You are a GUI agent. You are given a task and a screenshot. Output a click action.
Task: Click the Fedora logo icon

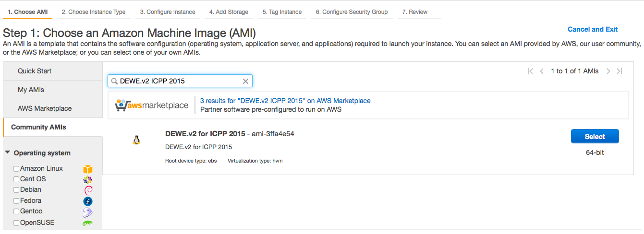pyautogui.click(x=87, y=201)
